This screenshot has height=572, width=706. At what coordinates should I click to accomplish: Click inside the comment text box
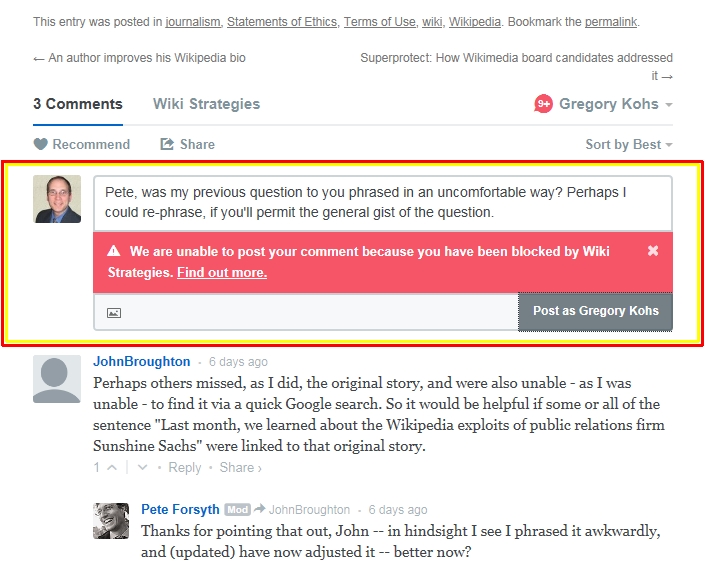(x=383, y=203)
